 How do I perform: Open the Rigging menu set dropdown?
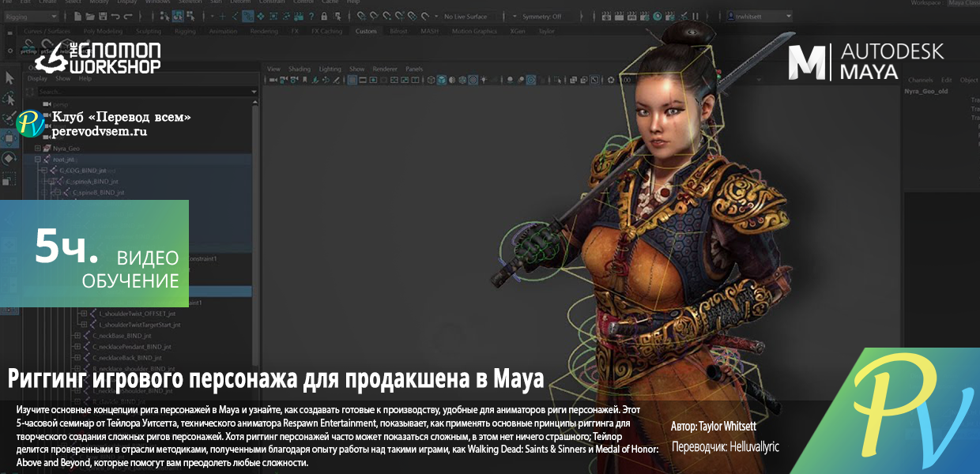click(31, 17)
